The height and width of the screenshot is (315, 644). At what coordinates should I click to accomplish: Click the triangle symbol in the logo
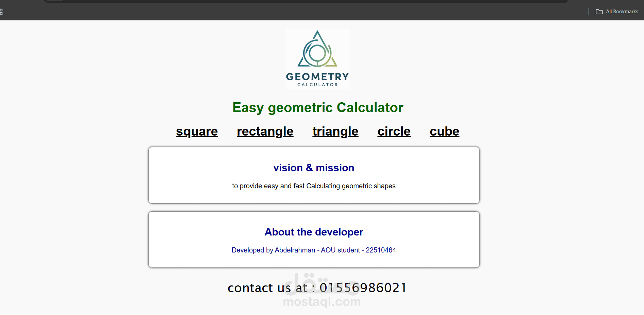[x=317, y=49]
